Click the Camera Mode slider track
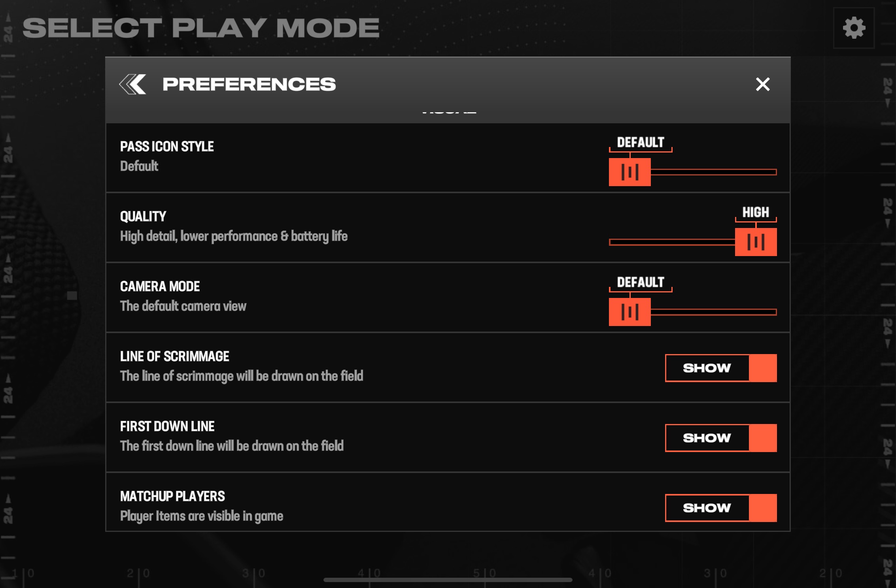This screenshot has height=588, width=896. 713,312
